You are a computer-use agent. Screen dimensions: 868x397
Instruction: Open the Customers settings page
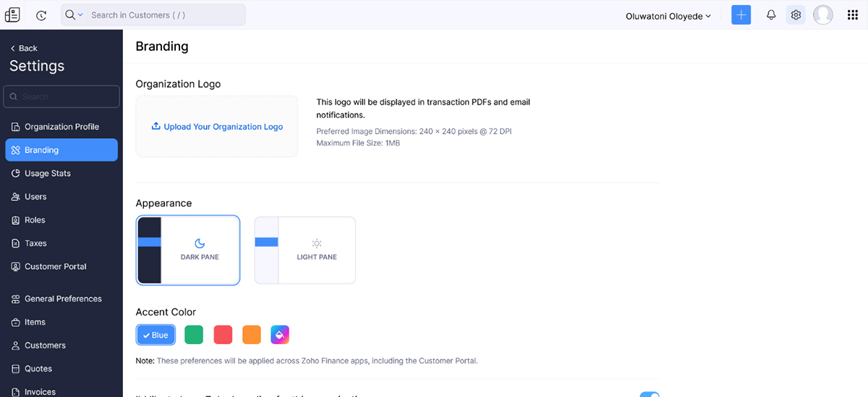(x=61, y=345)
